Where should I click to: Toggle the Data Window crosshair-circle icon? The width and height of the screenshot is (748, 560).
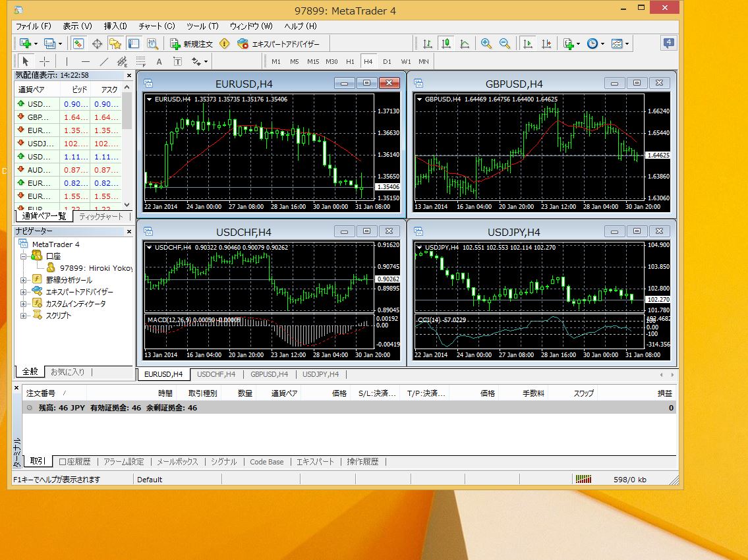(97, 44)
